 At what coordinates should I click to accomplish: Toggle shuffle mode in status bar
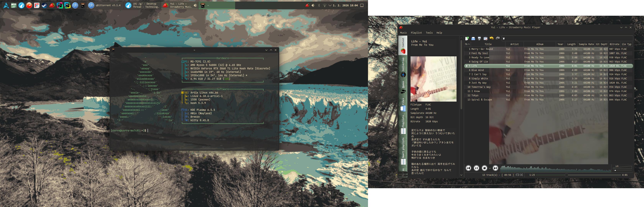(x=521, y=175)
